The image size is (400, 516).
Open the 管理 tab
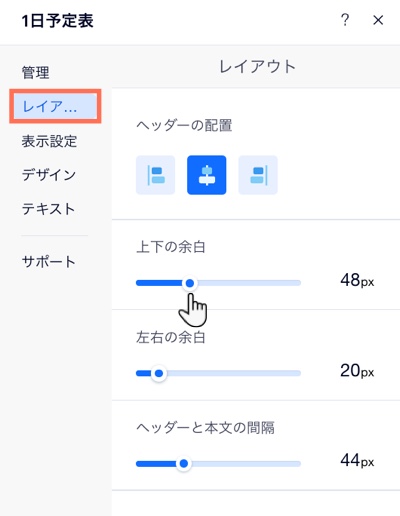[x=36, y=72]
